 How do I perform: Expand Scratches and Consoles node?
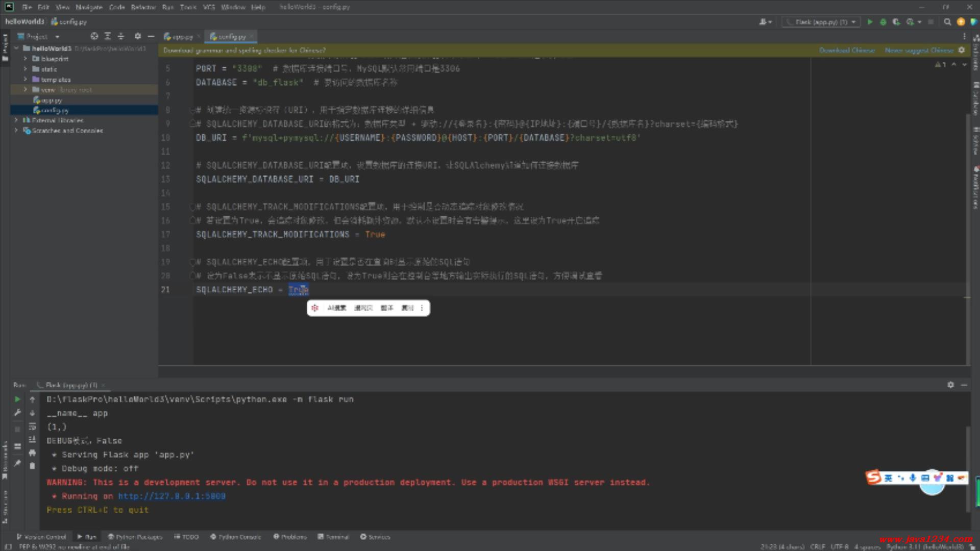(16, 131)
